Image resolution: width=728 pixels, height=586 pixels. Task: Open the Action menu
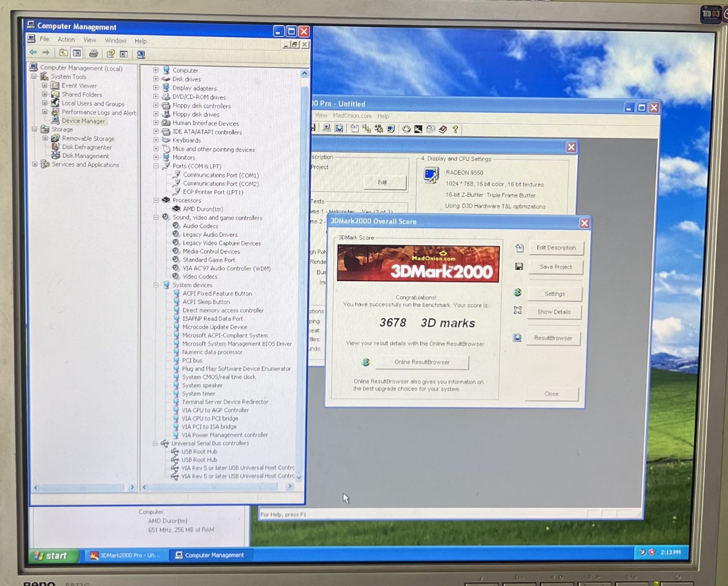66,40
